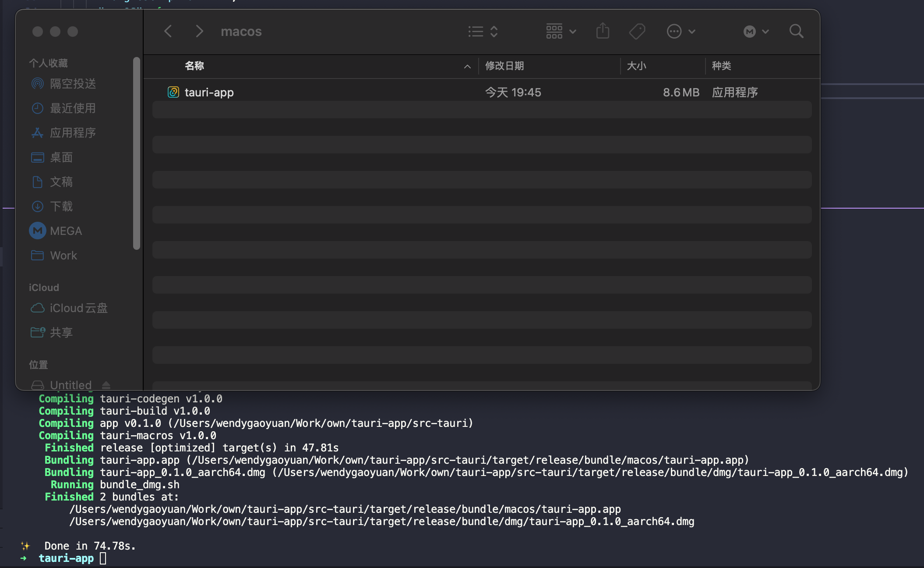
Task: Open 应用程序 in the sidebar
Action: [x=73, y=133]
